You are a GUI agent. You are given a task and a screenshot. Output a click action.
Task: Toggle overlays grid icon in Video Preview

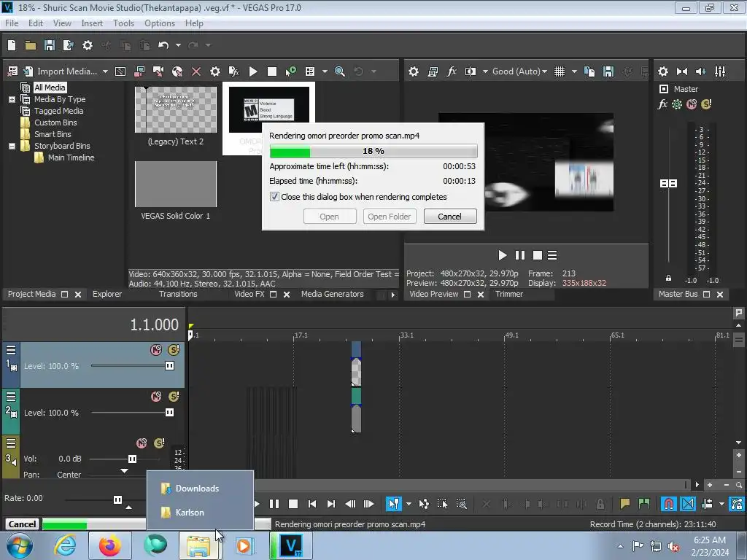[x=560, y=71]
